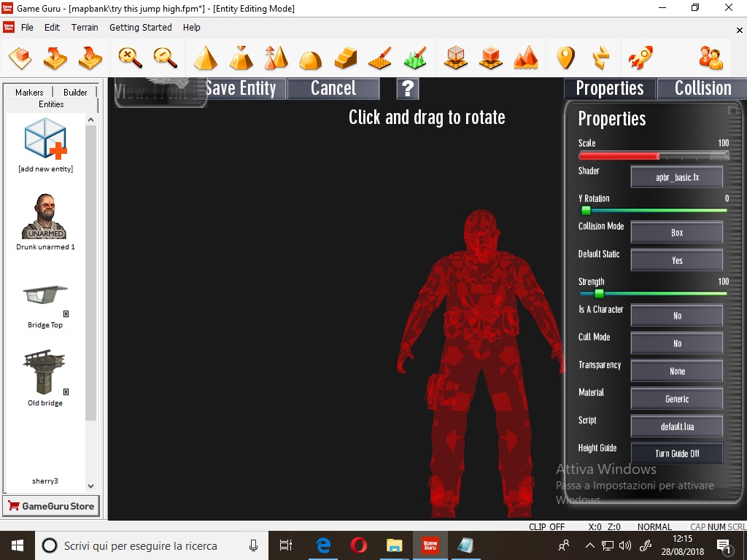The image size is (747, 560).
Task: Open the Collision Mode Box selector
Action: (x=676, y=232)
